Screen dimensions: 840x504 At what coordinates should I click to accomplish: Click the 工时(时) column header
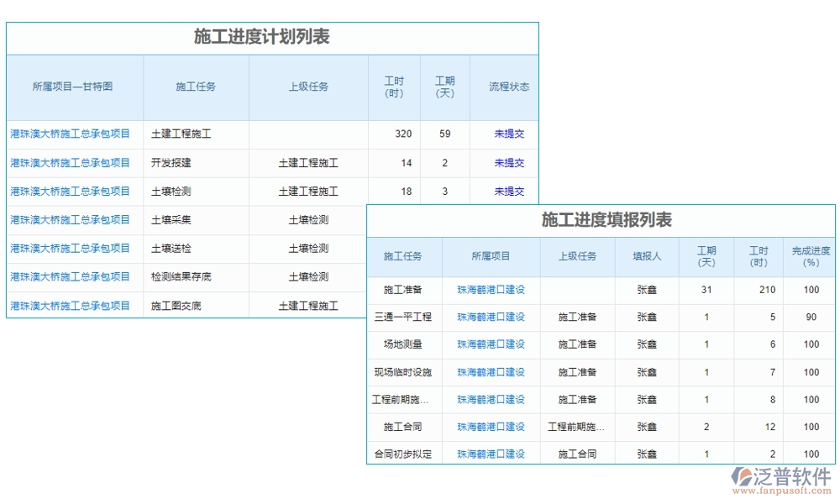(393, 87)
